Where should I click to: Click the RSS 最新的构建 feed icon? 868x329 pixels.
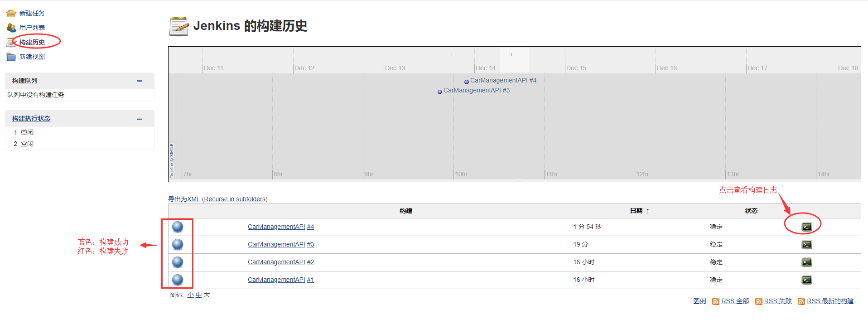coord(801,301)
